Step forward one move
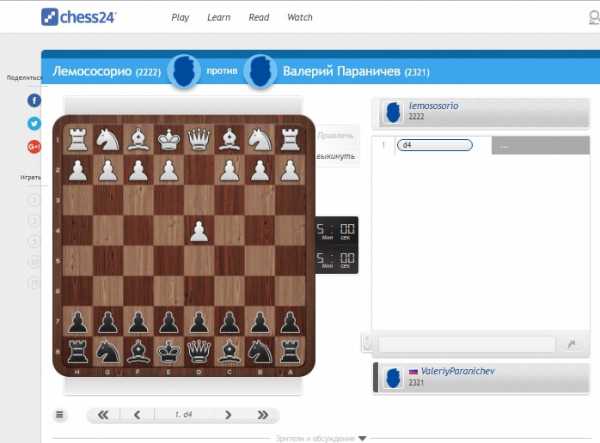Image resolution: width=600 pixels, height=443 pixels. (x=228, y=415)
